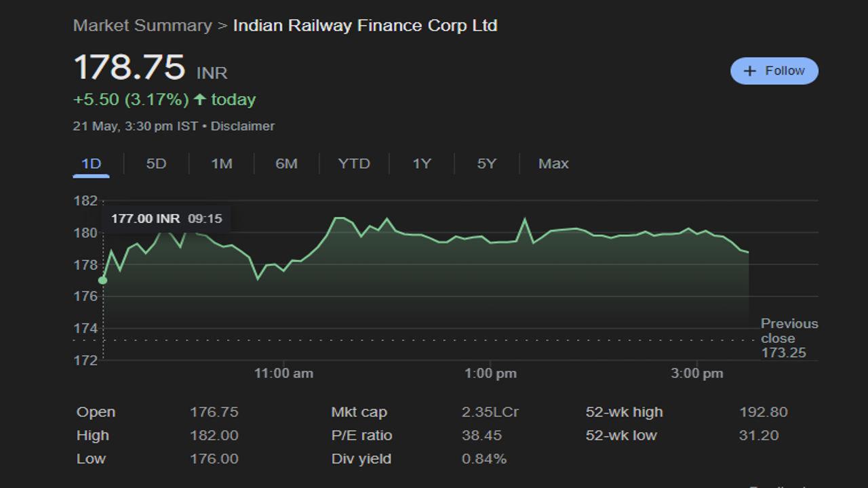
Task: Click the 11:00 am axis label
Action: (283, 373)
